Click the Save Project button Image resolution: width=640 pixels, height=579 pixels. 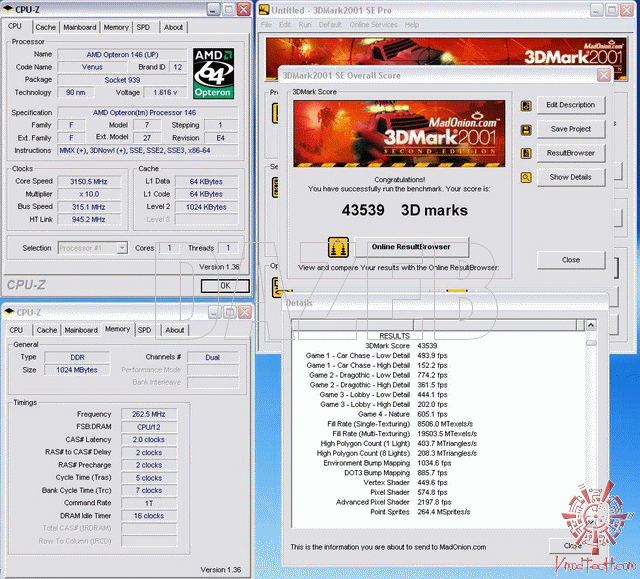pos(571,129)
